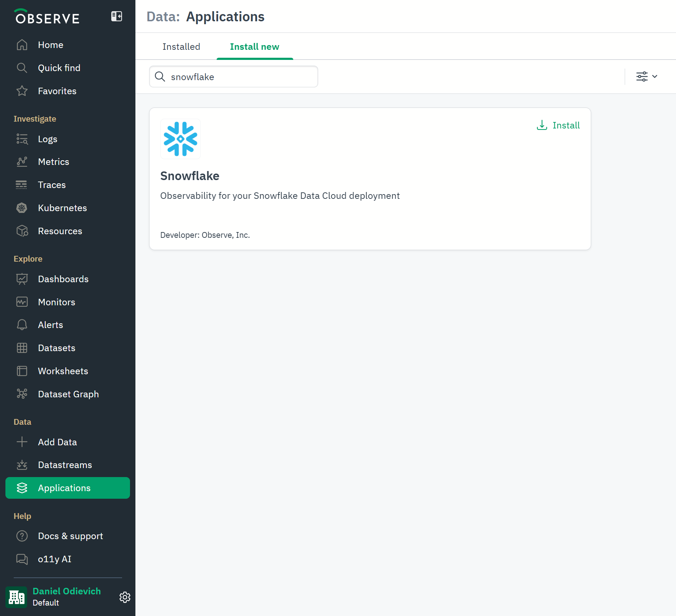Open the Home icon in sidebar
This screenshot has width=676, height=616.
point(22,45)
